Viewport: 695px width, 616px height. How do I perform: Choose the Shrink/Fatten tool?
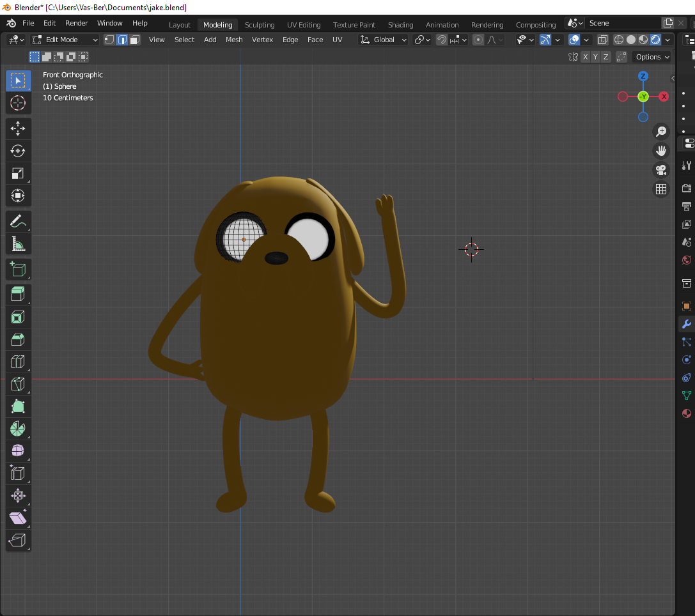18,495
